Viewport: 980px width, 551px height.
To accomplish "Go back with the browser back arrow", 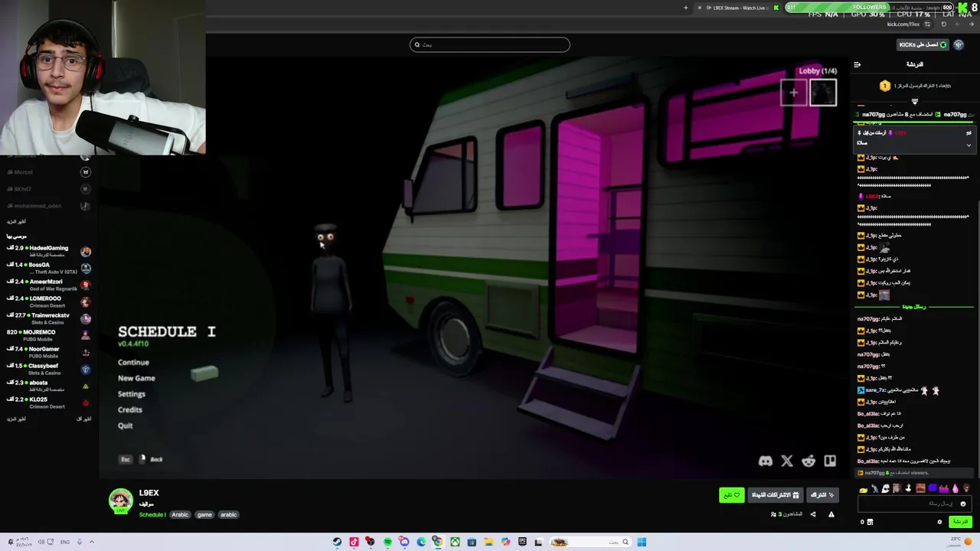I will click(972, 24).
